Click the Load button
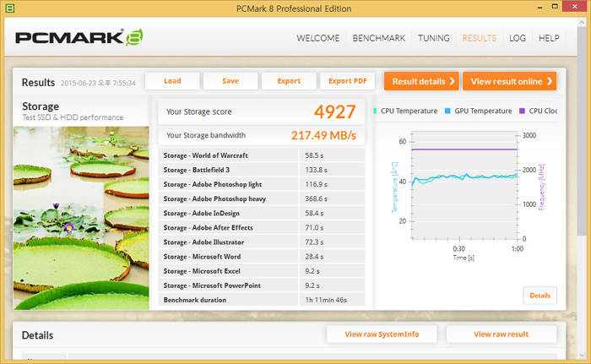The height and width of the screenshot is (364, 591). click(172, 81)
